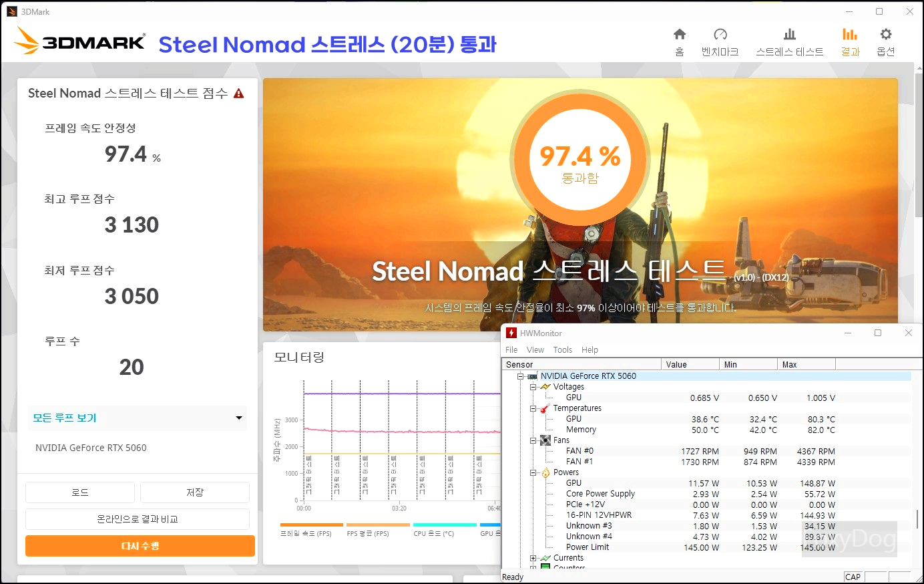
Task: Click the NVIDIA GeForce RTX 5060 label in 3DMark
Action: click(91, 448)
